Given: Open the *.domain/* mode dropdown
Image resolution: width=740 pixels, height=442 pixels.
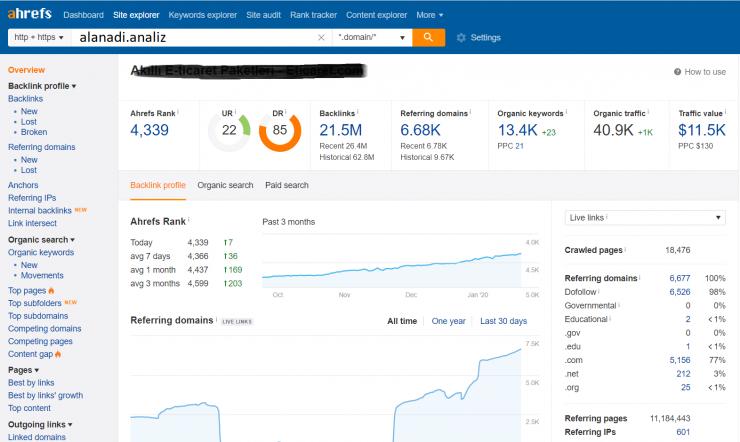Looking at the screenshot, I should (x=372, y=37).
